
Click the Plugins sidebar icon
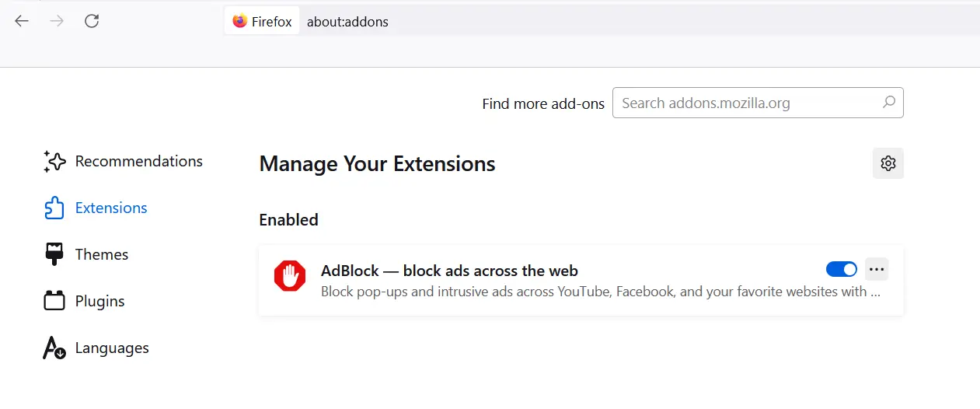tap(54, 301)
